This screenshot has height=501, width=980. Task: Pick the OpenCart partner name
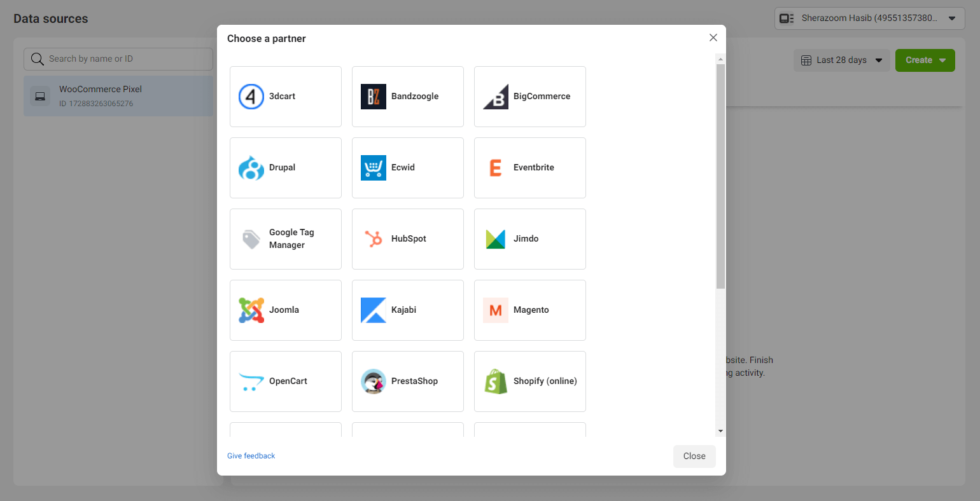tap(288, 381)
